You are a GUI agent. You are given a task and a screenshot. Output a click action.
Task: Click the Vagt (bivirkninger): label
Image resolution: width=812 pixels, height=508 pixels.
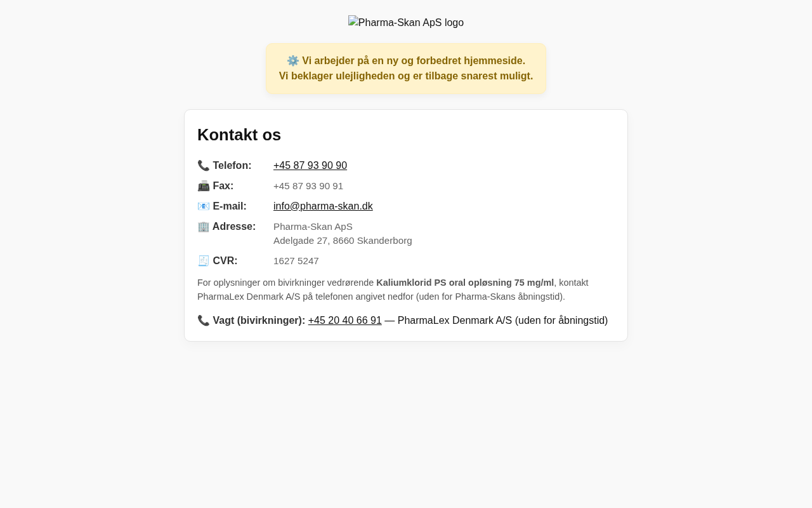point(259,321)
